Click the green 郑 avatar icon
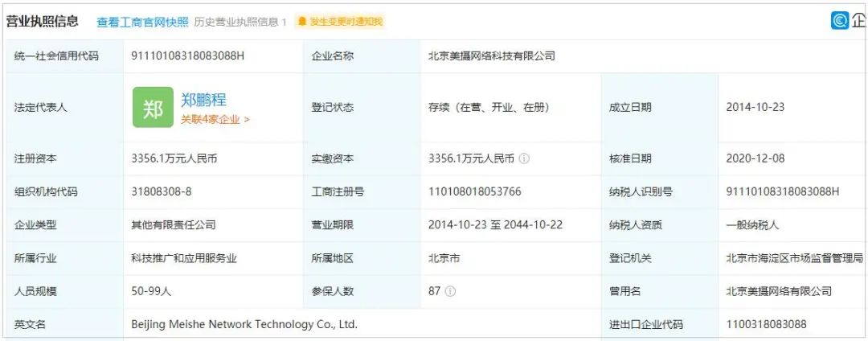The height and width of the screenshot is (341, 868). coord(153,108)
